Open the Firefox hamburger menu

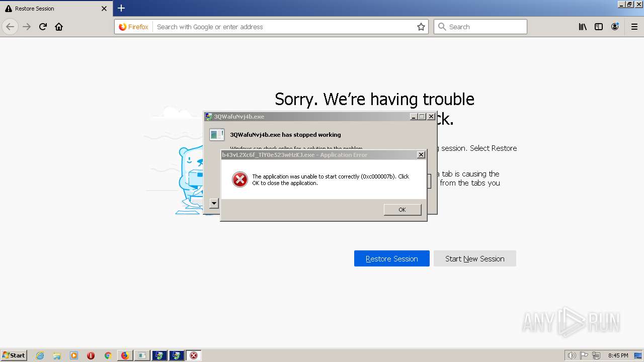(634, 27)
